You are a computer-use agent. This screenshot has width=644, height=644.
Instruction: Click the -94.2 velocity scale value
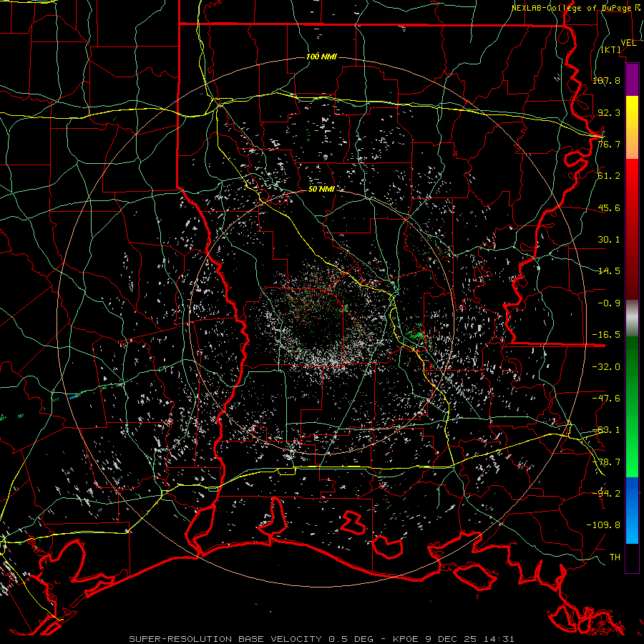(606, 494)
